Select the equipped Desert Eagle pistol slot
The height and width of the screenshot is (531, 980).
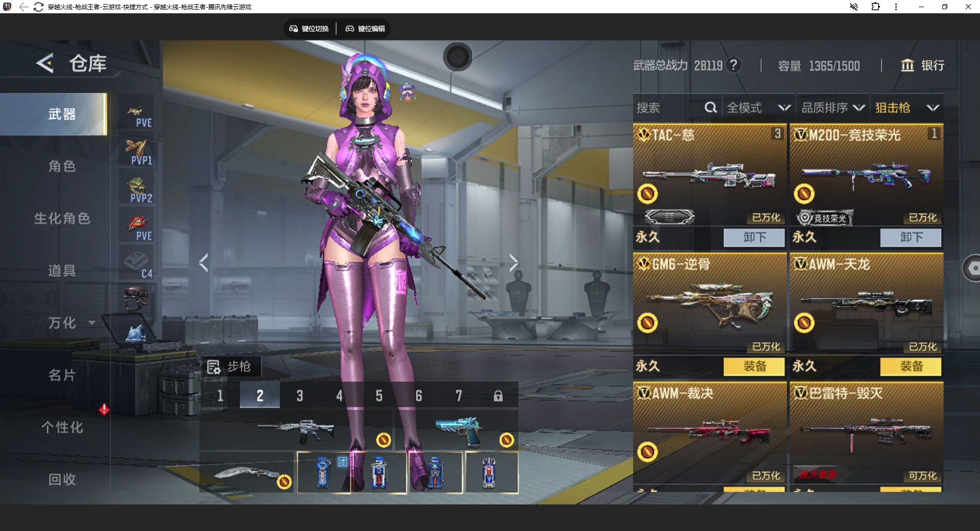(457, 431)
